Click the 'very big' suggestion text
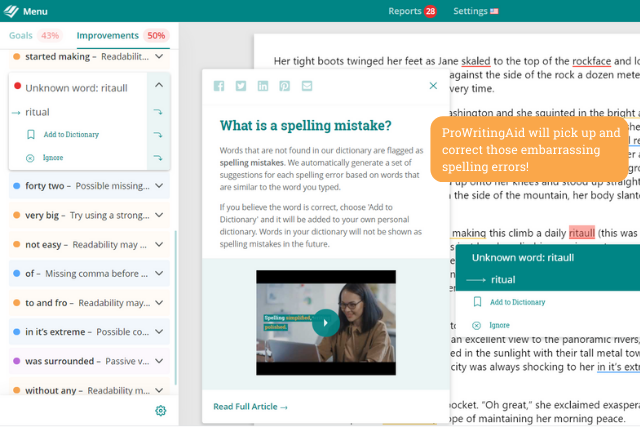640x427 pixels. pos(87,215)
